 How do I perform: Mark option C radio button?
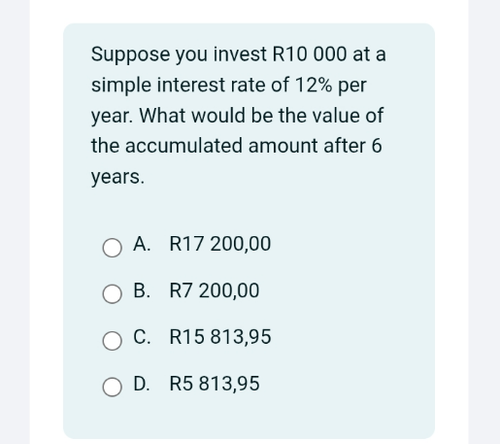point(112,341)
